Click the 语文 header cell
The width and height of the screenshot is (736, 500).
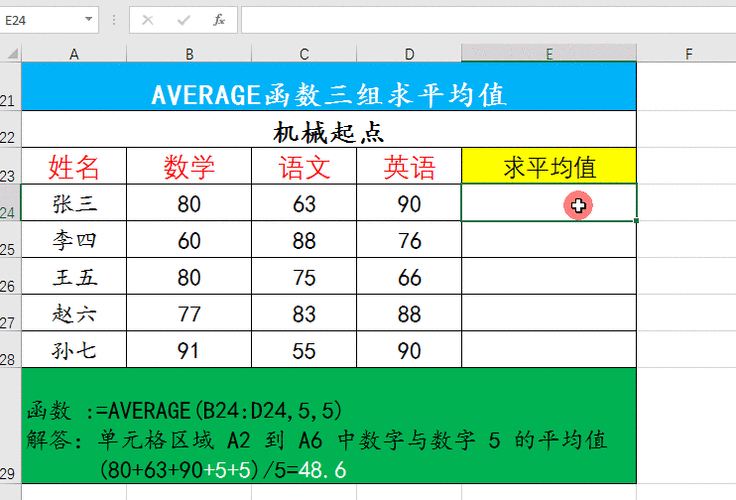(304, 166)
